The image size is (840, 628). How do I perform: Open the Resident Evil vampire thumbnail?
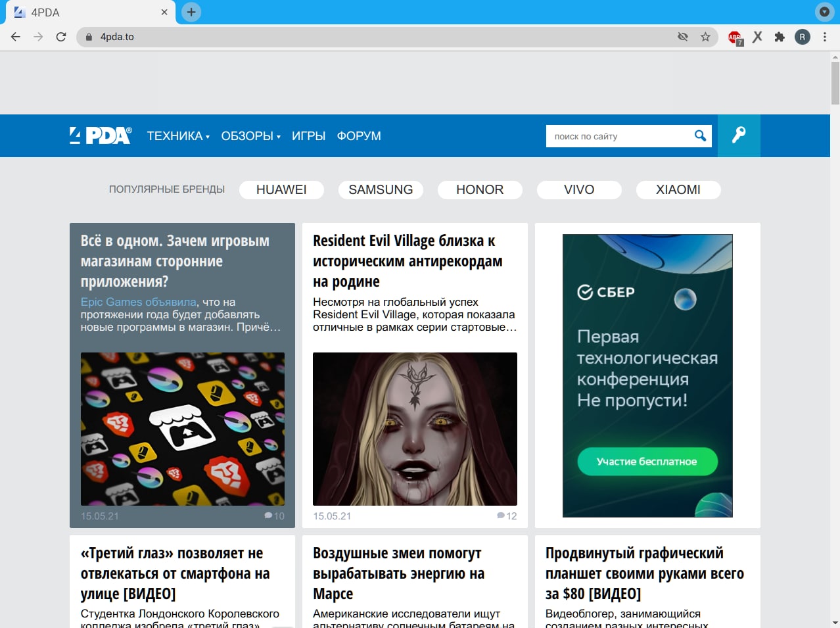click(415, 429)
